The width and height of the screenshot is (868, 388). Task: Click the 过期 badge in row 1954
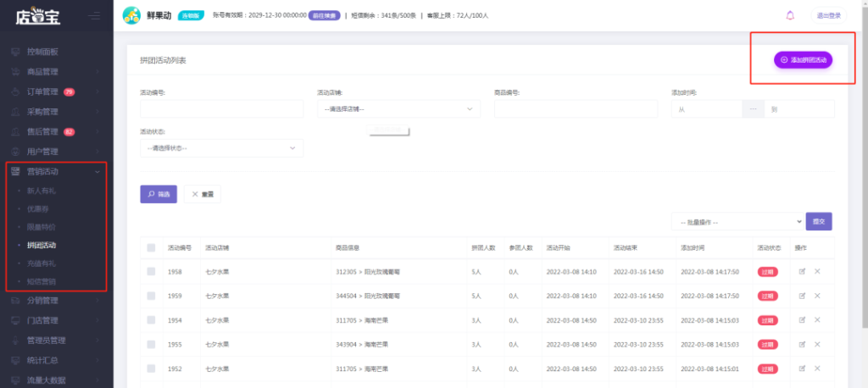[x=767, y=320]
